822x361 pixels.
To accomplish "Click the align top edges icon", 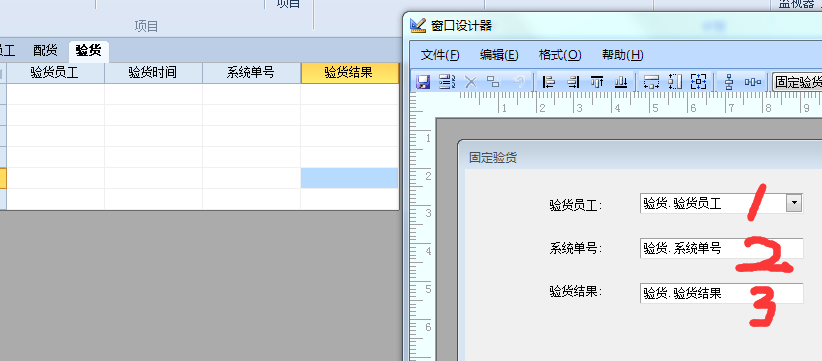I will (597, 82).
